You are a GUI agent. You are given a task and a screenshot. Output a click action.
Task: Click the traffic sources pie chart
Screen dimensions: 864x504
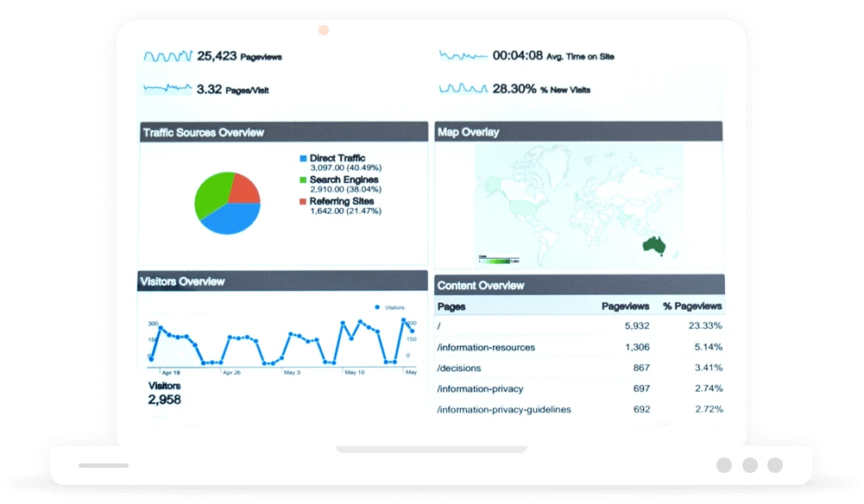coord(227,203)
